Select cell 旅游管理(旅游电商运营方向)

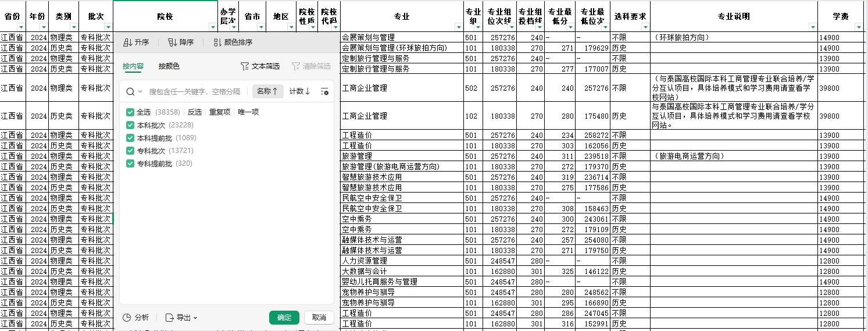[402, 166]
